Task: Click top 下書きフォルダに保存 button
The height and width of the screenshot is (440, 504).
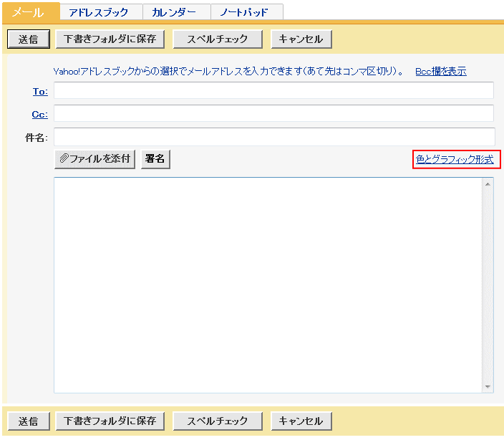Action: (x=110, y=39)
